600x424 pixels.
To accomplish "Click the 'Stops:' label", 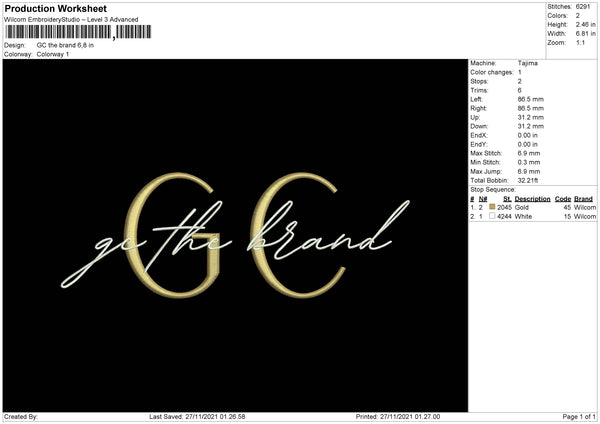I will pyautogui.click(x=479, y=82).
